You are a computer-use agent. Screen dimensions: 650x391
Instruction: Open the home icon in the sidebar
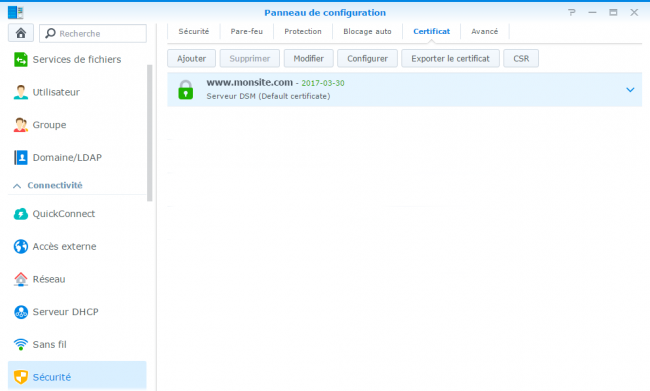(21, 33)
